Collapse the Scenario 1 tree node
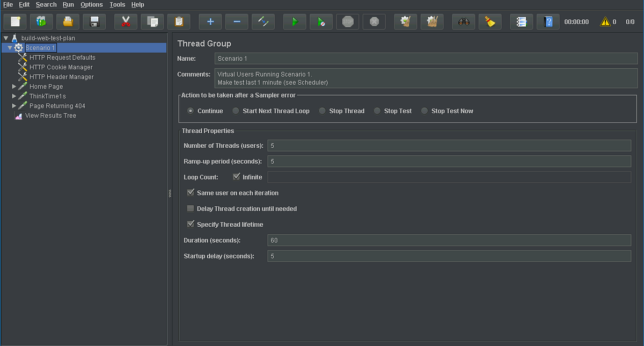Image resolution: width=644 pixels, height=346 pixels. point(10,47)
